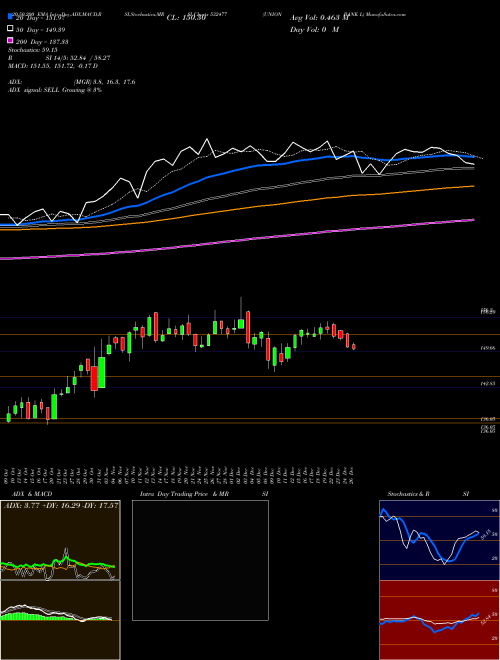Click the '(MGR) 3.8, 16.3, 17.6' ADX values
The image size is (500, 660).
click(x=104, y=82)
